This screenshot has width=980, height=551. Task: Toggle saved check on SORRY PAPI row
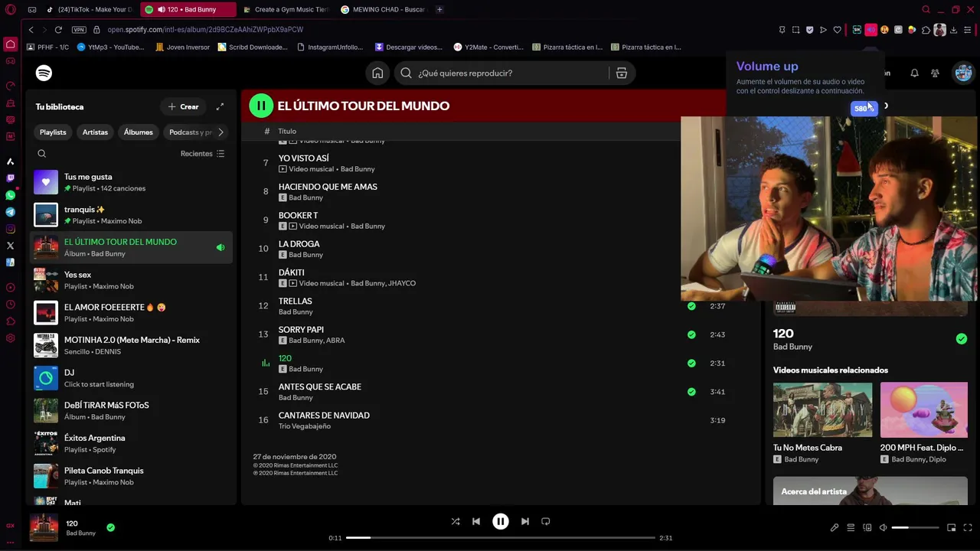coord(691,334)
